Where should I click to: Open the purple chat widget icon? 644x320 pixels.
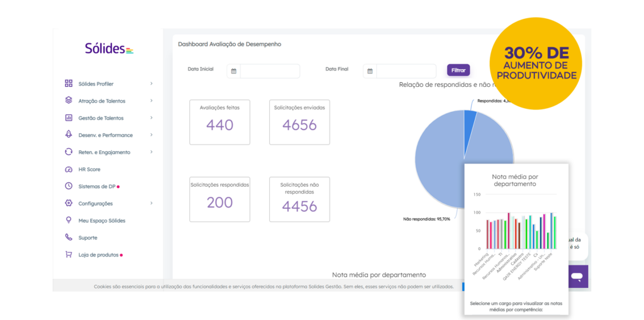pyautogui.click(x=577, y=277)
